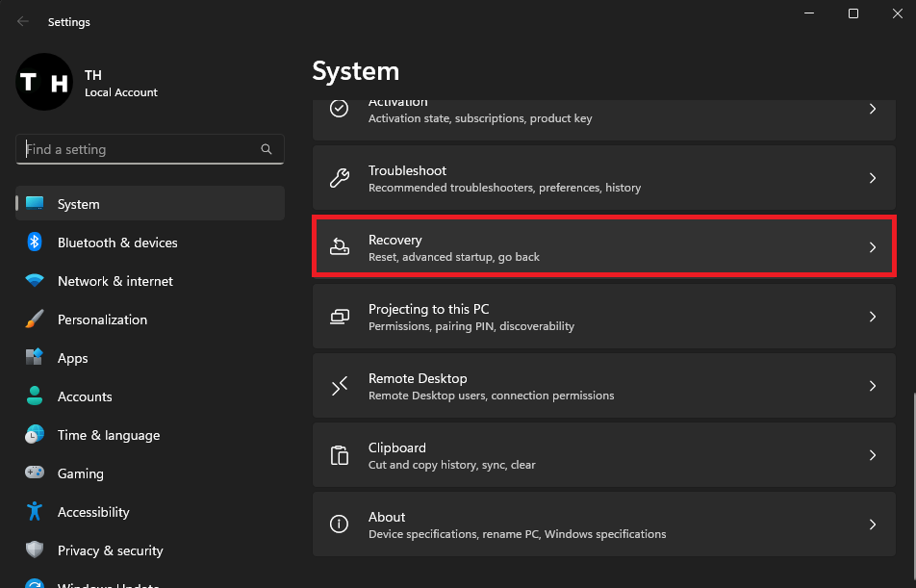Click the Troubleshoot wrench icon
The height and width of the screenshot is (588, 916).
coord(340,178)
